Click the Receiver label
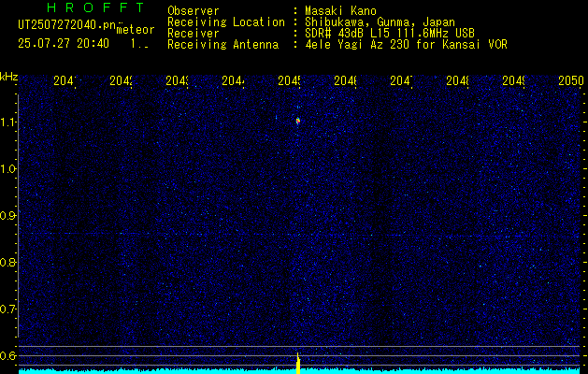 tap(194, 34)
